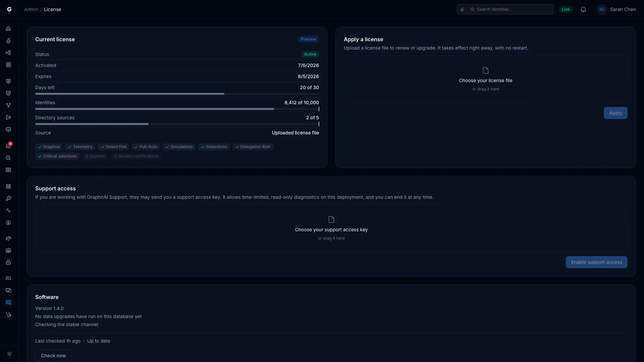Open the Home icon in the sidebar
The height and width of the screenshot is (362, 644).
click(8, 28)
